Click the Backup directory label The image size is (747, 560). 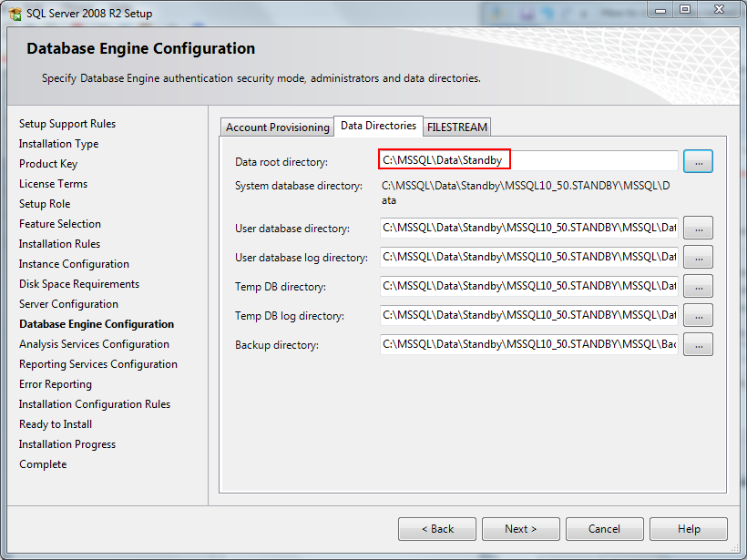277,345
